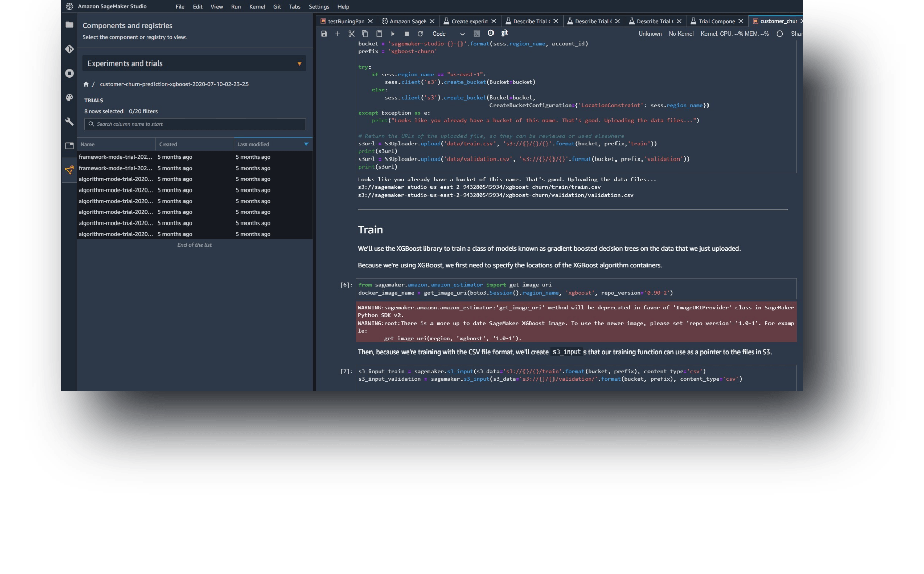Open the wrench notebook tools panel

click(x=69, y=122)
